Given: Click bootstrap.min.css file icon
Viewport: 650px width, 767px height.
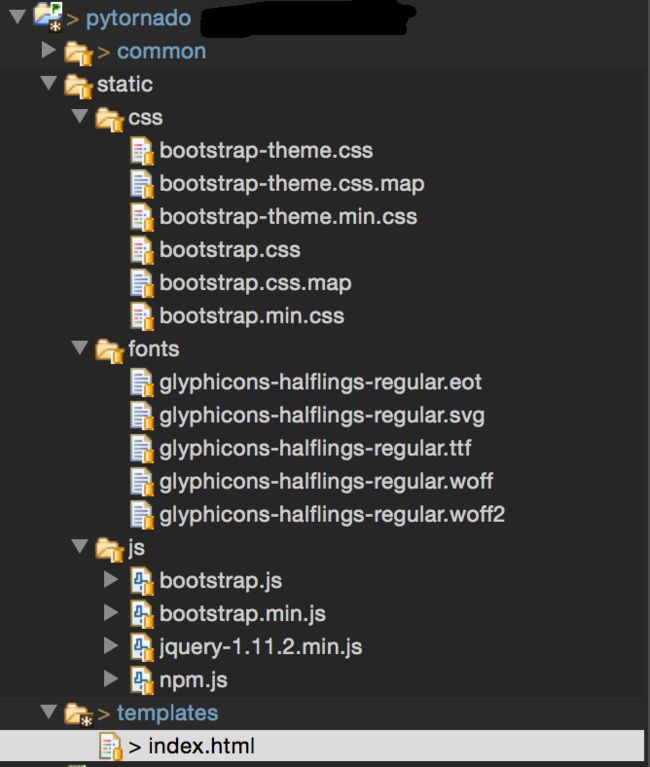Looking at the screenshot, I should [142, 316].
